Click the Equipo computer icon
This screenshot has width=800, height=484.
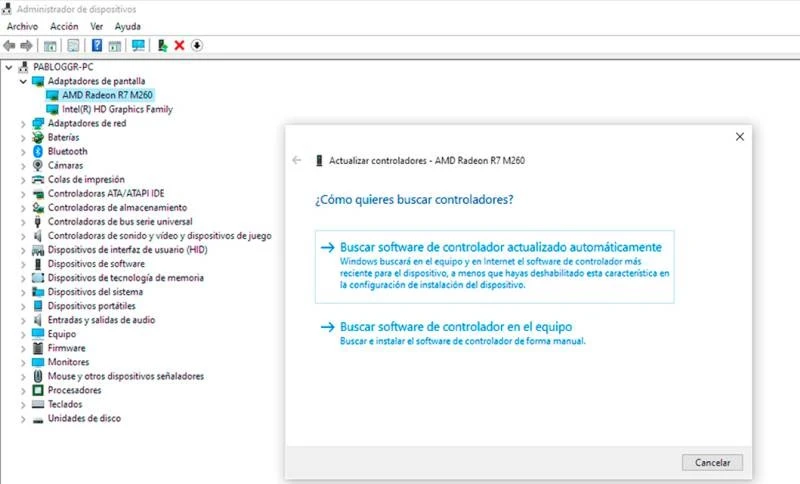38,334
